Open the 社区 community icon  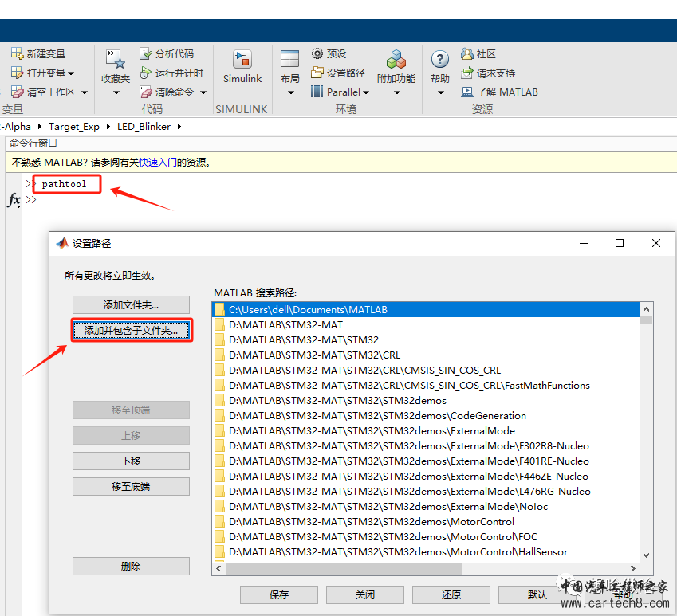[466, 53]
